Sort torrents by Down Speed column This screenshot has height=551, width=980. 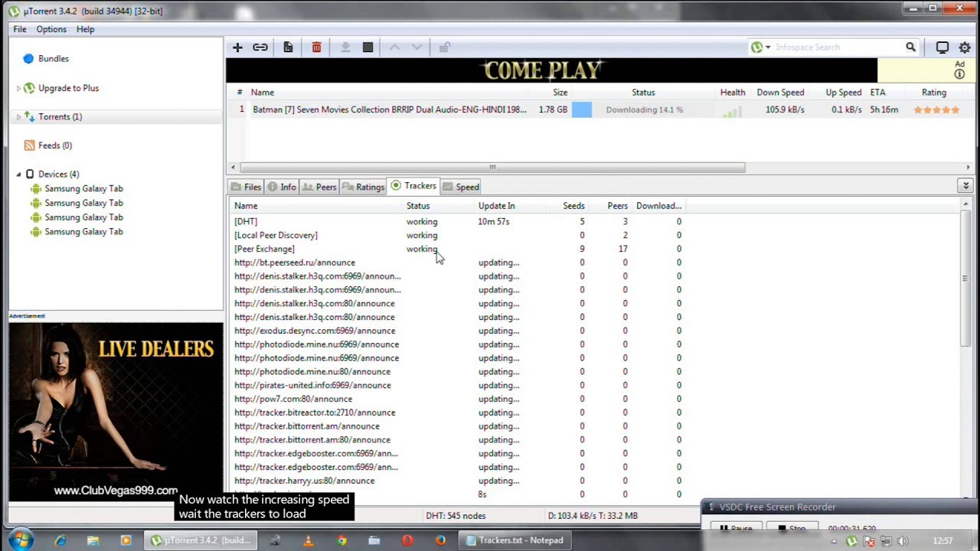tap(780, 93)
